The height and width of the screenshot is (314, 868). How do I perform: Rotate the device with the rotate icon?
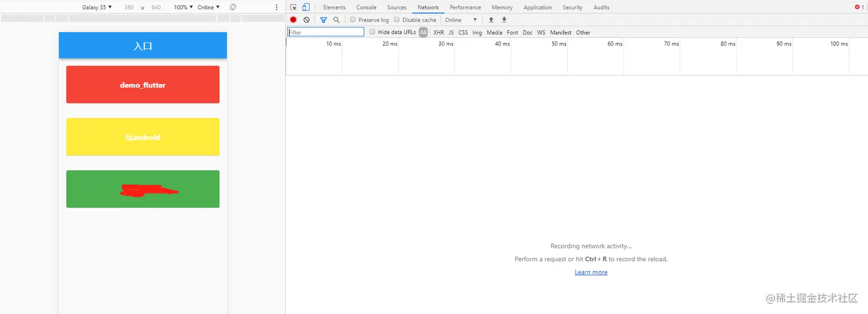[x=233, y=7]
